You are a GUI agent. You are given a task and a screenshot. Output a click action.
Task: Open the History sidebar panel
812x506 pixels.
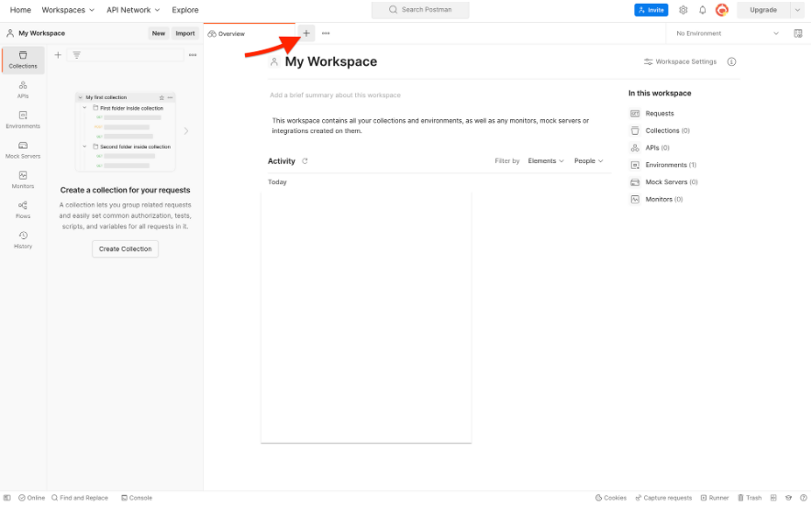pyautogui.click(x=23, y=240)
